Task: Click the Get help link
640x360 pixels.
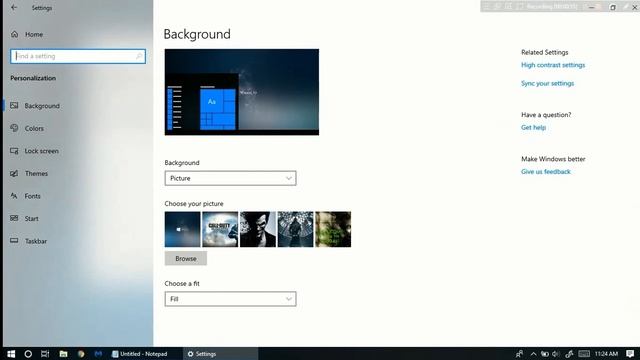Action: (533, 127)
